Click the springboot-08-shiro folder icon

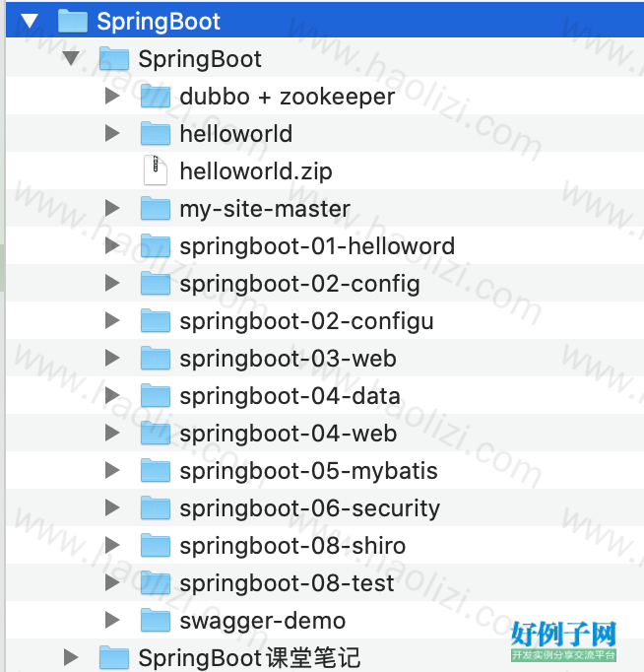(156, 545)
